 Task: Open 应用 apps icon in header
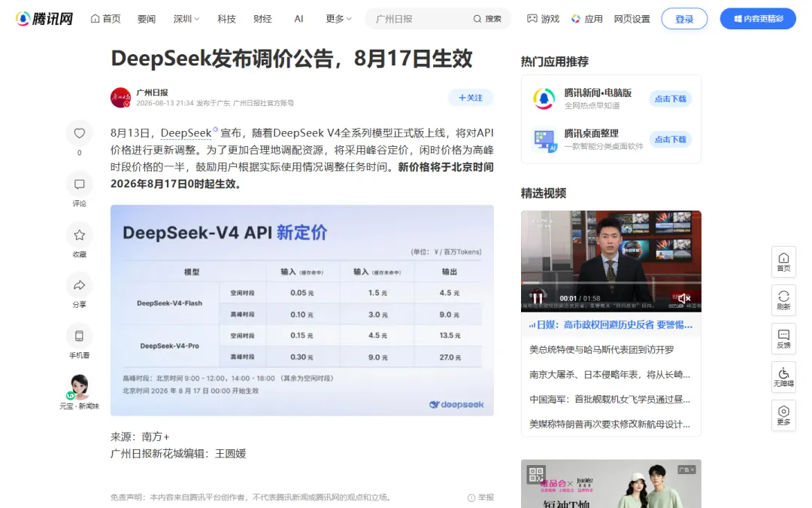576,19
